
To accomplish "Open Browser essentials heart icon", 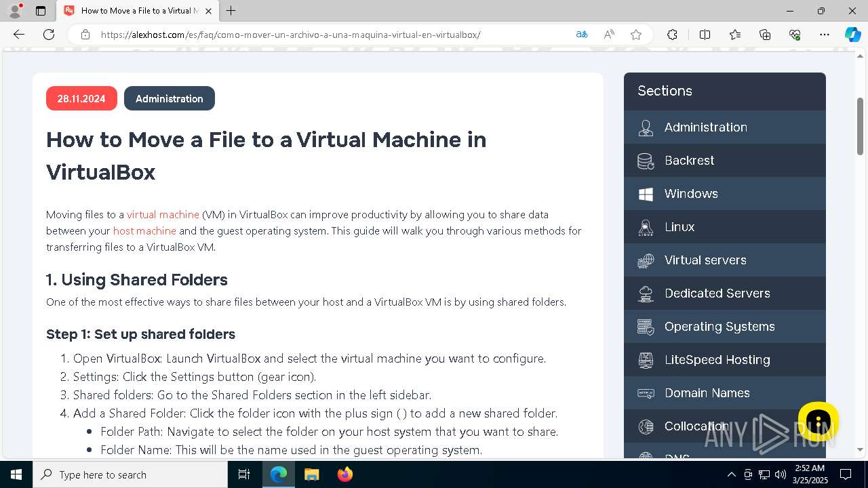I will (x=795, y=35).
